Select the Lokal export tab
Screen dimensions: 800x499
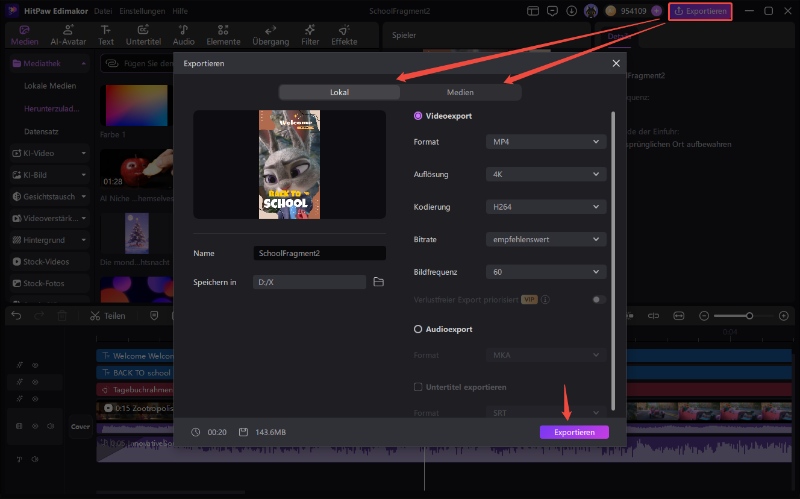pyautogui.click(x=339, y=92)
